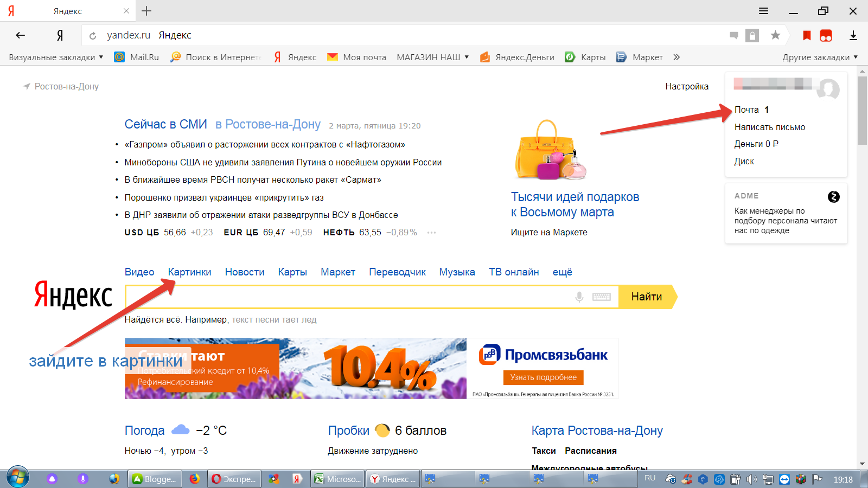Click the location arrow next to Ростов-на-Дону
This screenshot has width=868, height=488.
(x=27, y=86)
